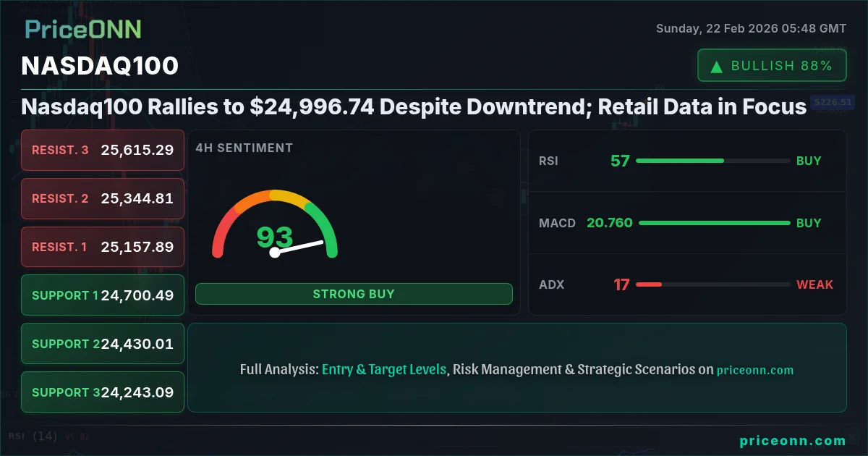Select the NASDAQ100 title
The height and width of the screenshot is (456, 868).
[x=100, y=66]
